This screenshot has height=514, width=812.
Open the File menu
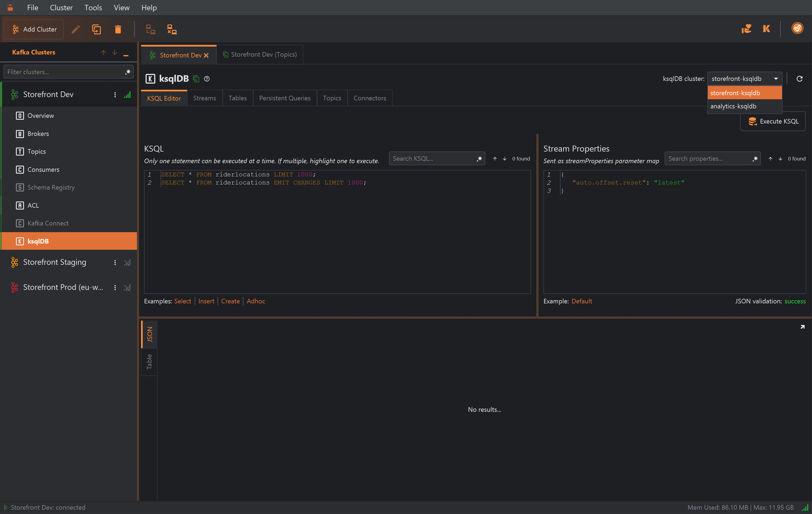[32, 8]
